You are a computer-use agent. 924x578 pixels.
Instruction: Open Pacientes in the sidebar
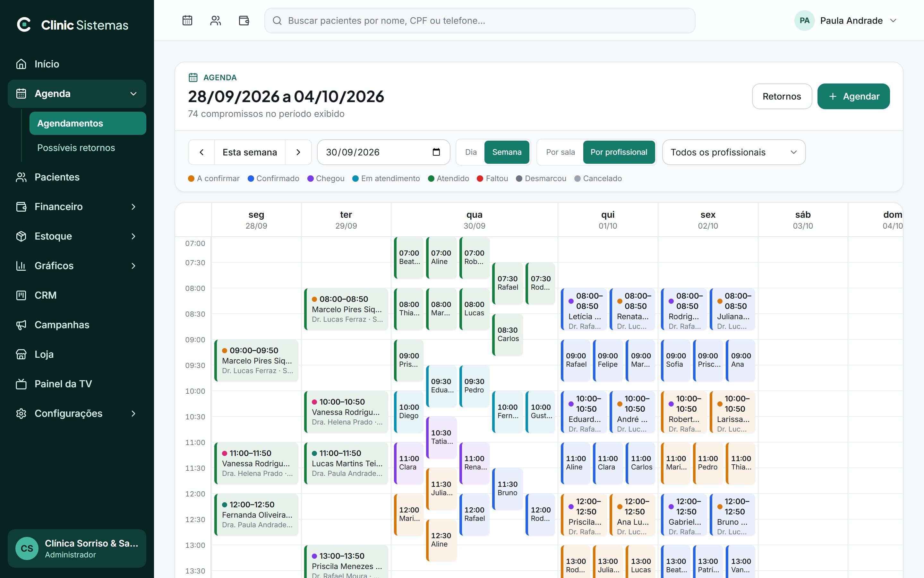(77, 177)
